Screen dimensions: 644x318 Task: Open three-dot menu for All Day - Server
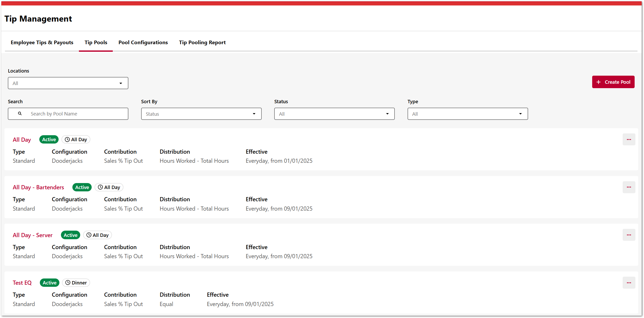pyautogui.click(x=629, y=235)
